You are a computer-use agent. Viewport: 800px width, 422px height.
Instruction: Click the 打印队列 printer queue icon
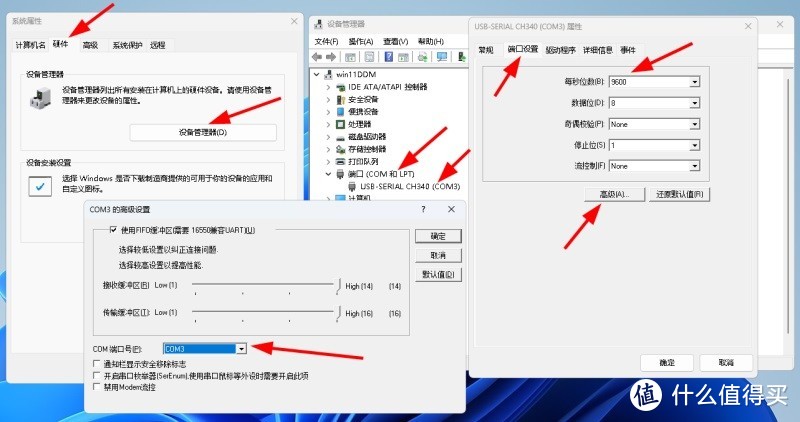[x=339, y=161]
